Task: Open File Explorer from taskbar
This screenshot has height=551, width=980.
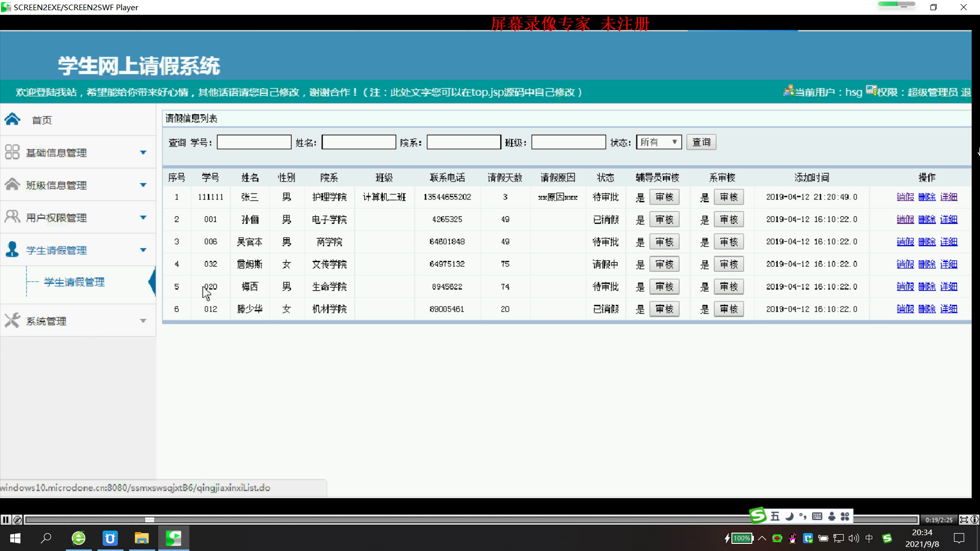Action: click(x=141, y=538)
